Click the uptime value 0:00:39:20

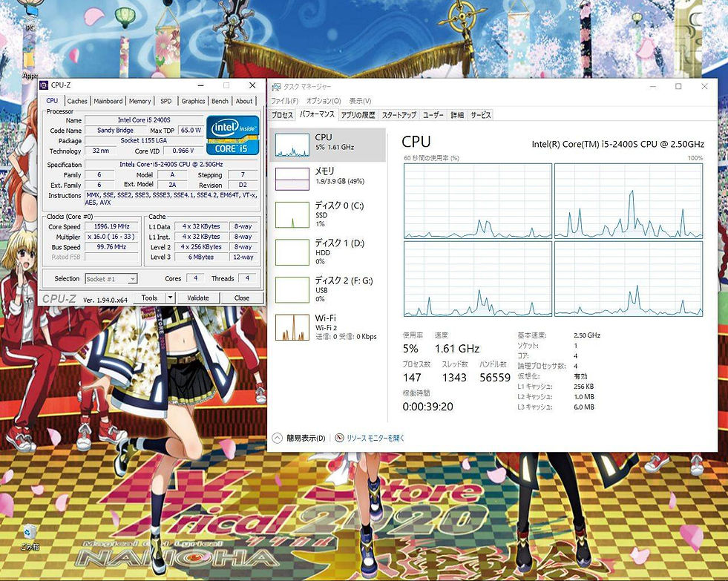427,407
